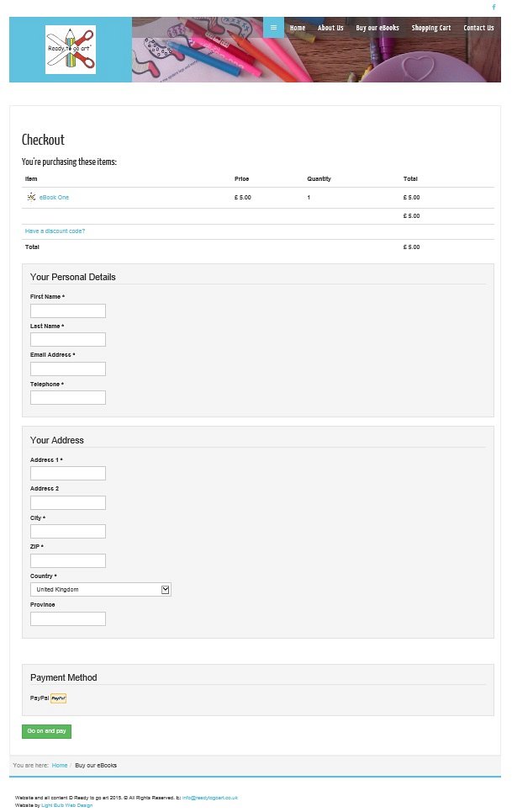Viewport: 512px width, 812px height.
Task: Open the hamburger menu icon
Action: [273, 27]
